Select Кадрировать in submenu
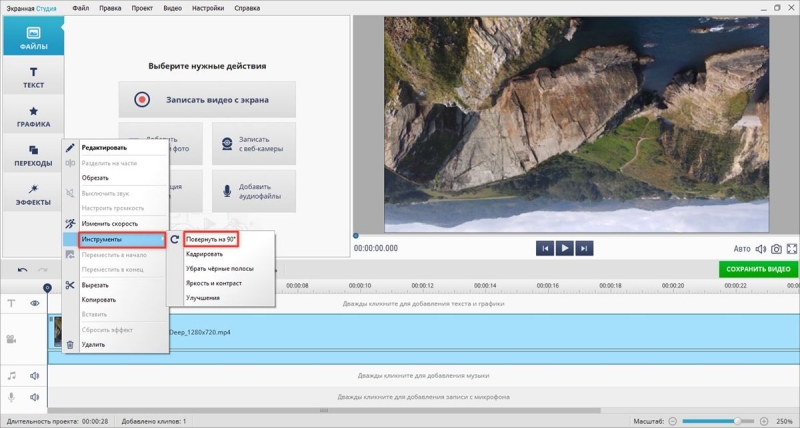 click(x=205, y=254)
